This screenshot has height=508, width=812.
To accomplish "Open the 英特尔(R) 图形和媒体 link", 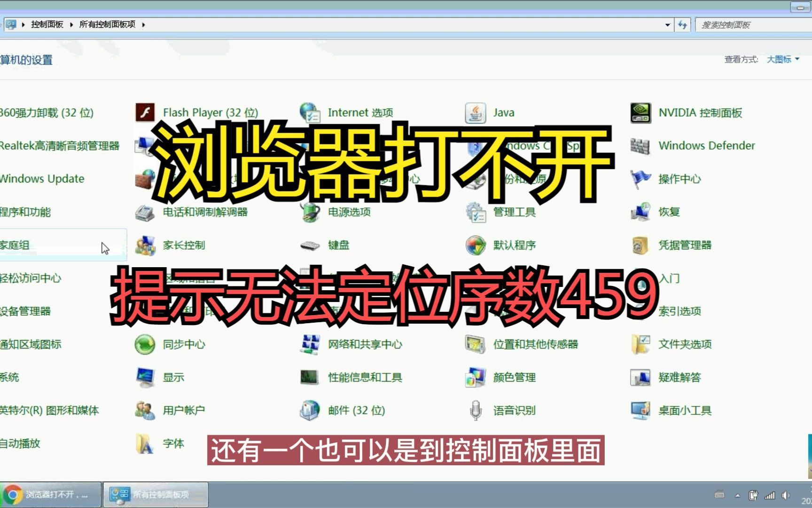I will click(x=49, y=411).
